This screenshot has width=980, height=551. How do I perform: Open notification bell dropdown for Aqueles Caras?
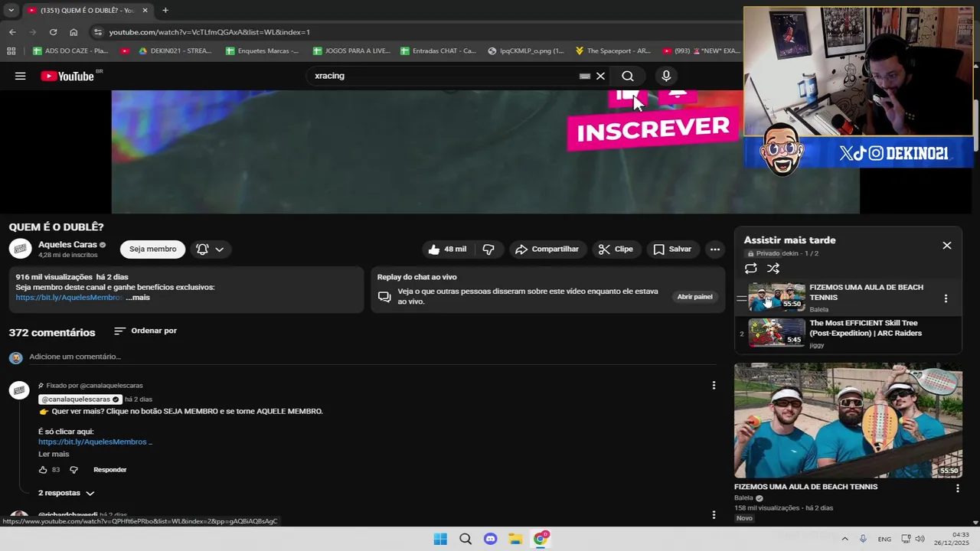click(x=210, y=249)
